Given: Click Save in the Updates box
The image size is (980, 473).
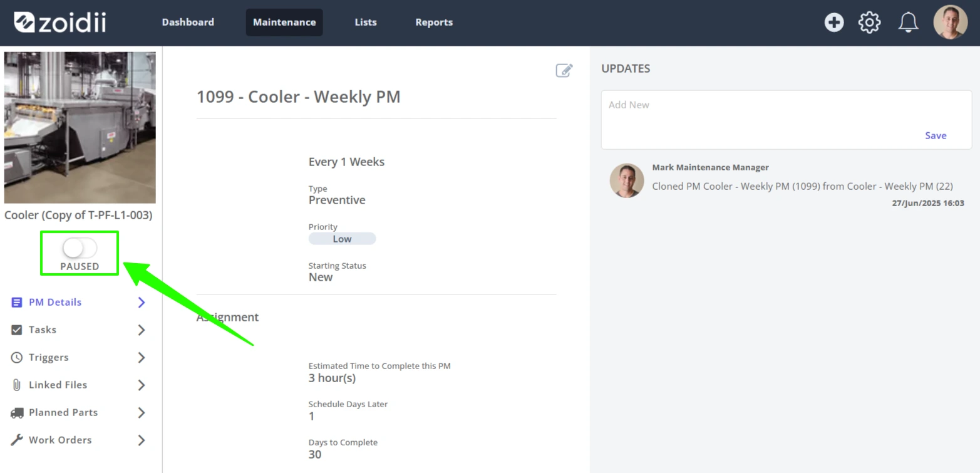Looking at the screenshot, I should click(936, 135).
